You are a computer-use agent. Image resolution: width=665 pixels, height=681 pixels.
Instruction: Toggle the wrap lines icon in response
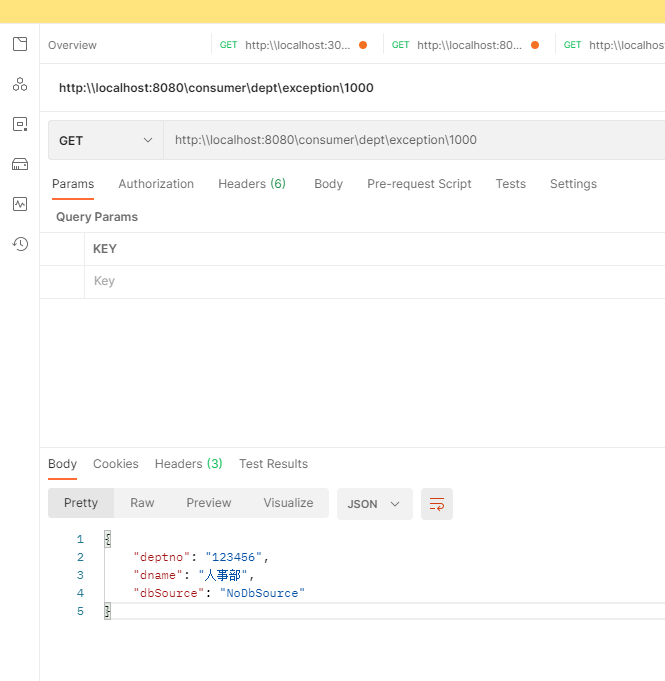(437, 504)
